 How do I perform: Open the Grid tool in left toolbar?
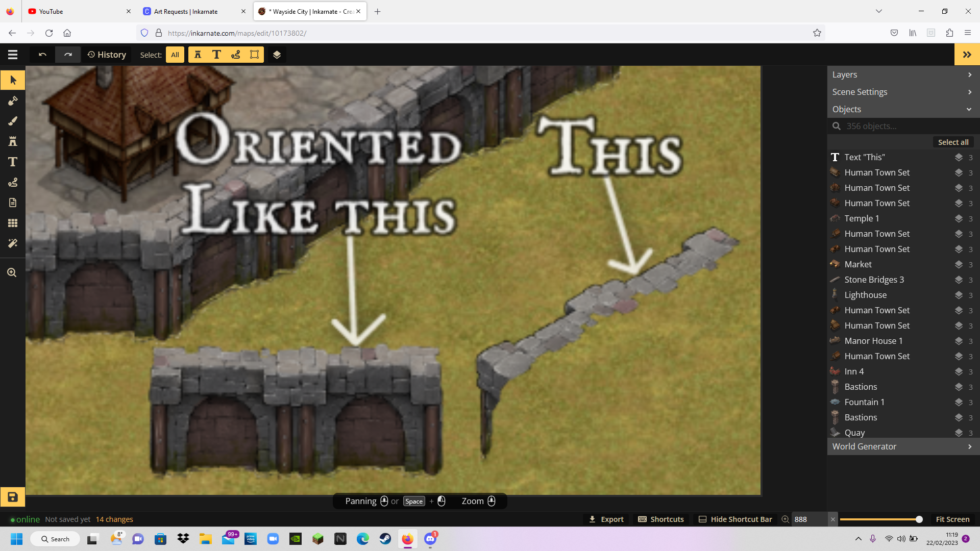click(x=13, y=223)
